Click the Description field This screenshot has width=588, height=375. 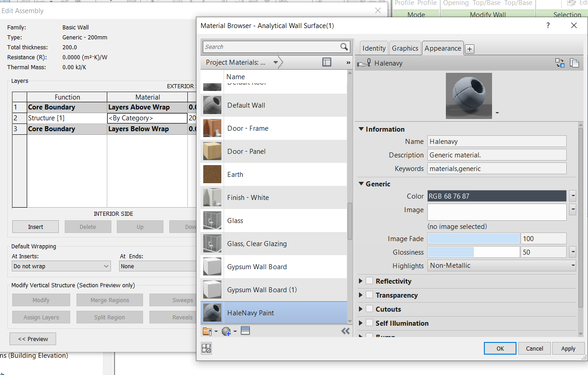click(x=497, y=155)
